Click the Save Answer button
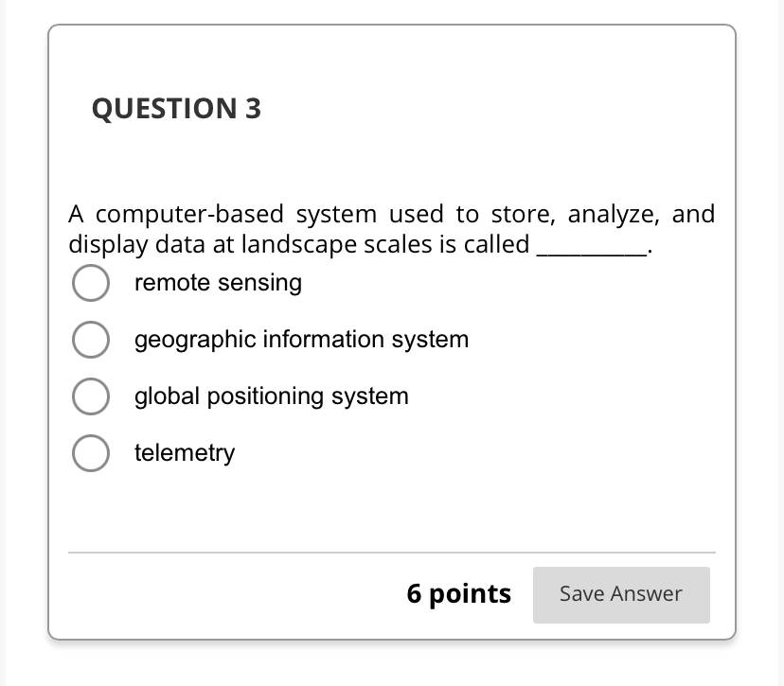Viewport: 784px width, 686px height. tap(620, 594)
